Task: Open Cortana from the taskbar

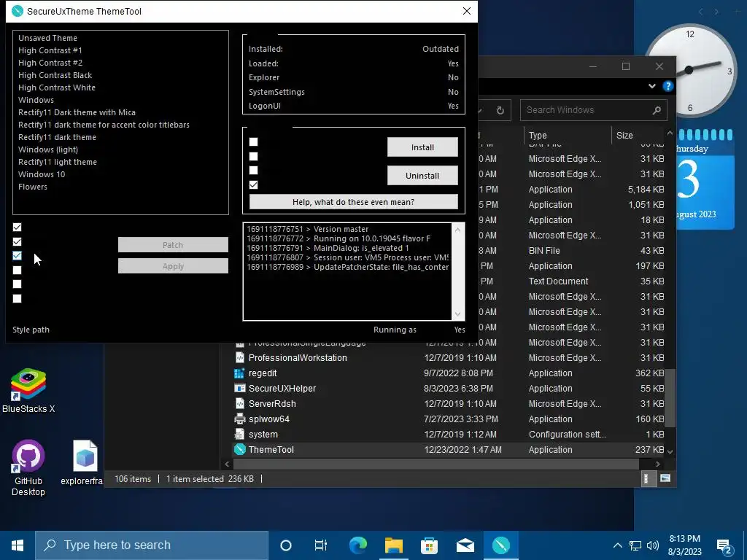Action: point(286,545)
